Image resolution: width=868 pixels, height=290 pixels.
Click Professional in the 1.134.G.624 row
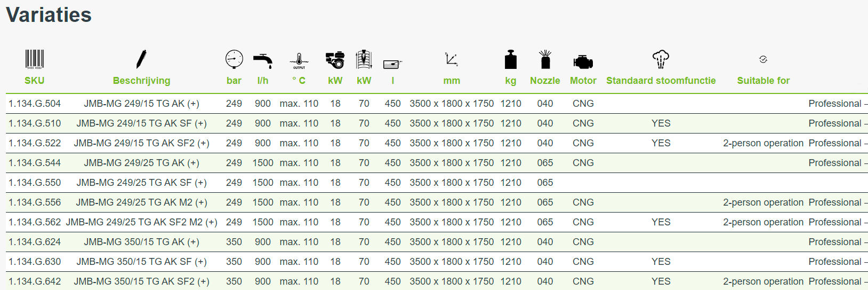[835, 242]
